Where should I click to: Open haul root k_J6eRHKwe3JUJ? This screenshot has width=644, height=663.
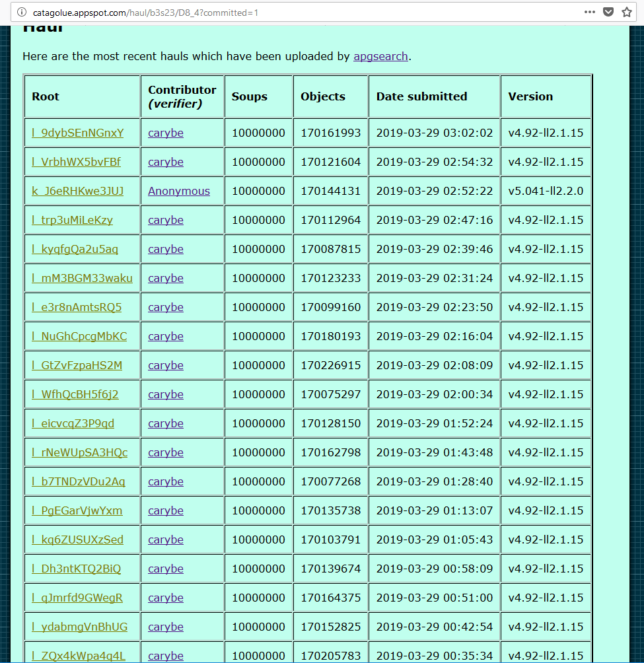tap(78, 191)
